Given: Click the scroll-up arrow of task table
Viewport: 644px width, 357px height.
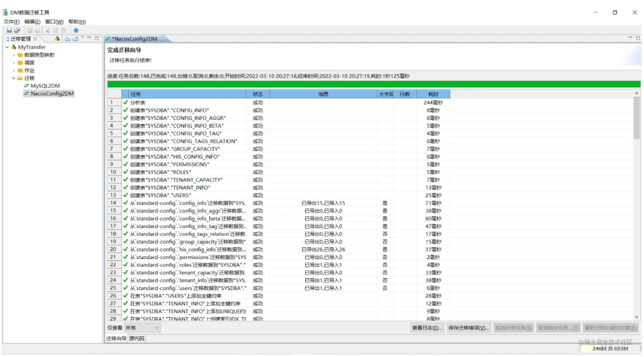Looking at the screenshot, I should click(637, 93).
